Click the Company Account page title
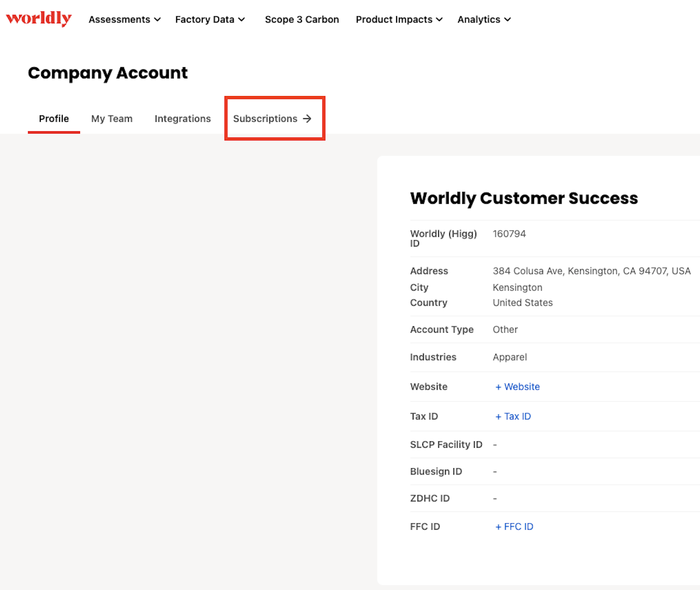Screen dimensions: 700x590 108,73
